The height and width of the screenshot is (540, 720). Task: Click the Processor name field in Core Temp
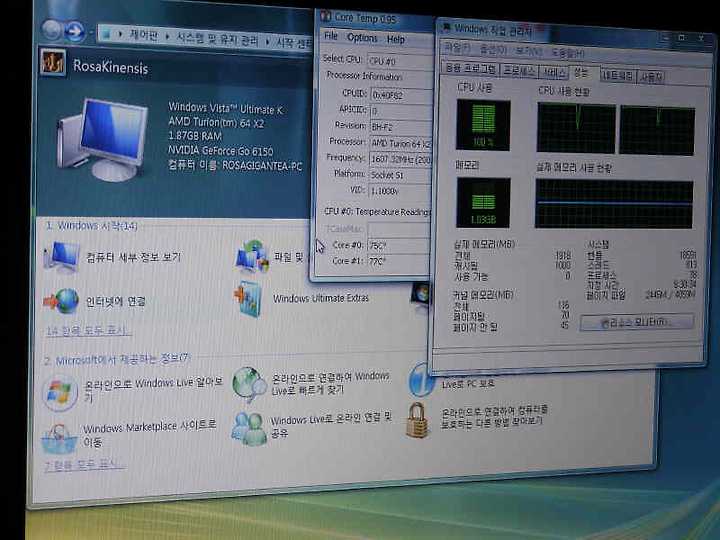coord(401,143)
